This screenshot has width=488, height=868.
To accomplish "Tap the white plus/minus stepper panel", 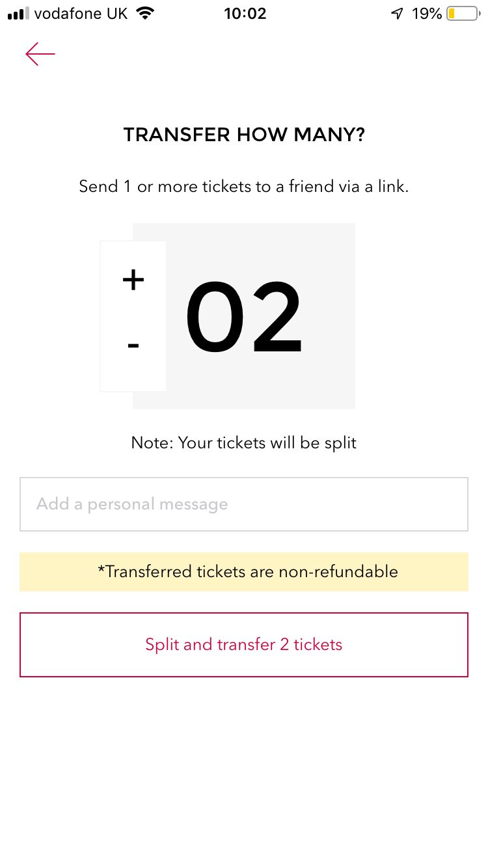I will 133,312.
